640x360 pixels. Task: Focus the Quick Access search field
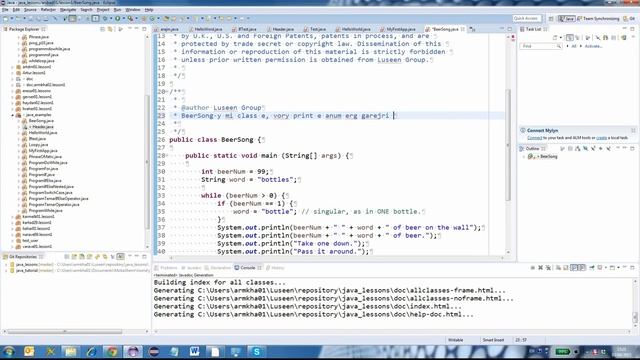click(527, 18)
